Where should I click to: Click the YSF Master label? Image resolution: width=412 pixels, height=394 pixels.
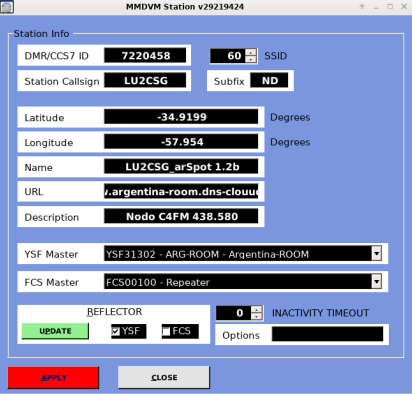pyautogui.click(x=51, y=254)
